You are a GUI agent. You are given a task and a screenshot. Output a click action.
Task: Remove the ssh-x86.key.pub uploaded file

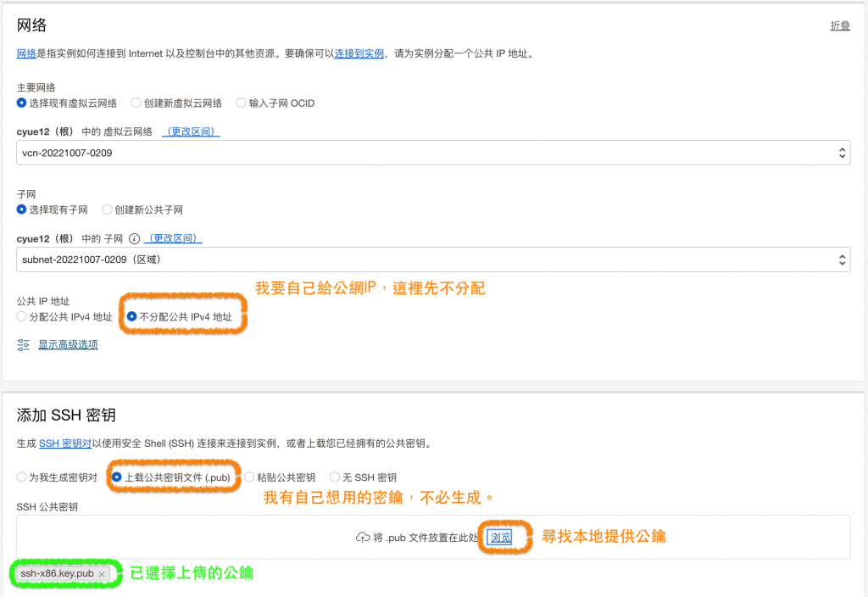[102, 574]
